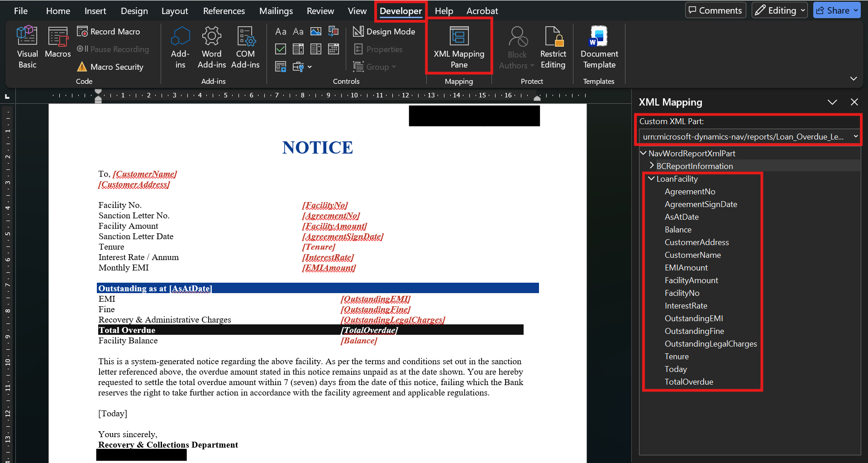The width and height of the screenshot is (868, 463).
Task: Open Macro Security settings
Action: (110, 67)
